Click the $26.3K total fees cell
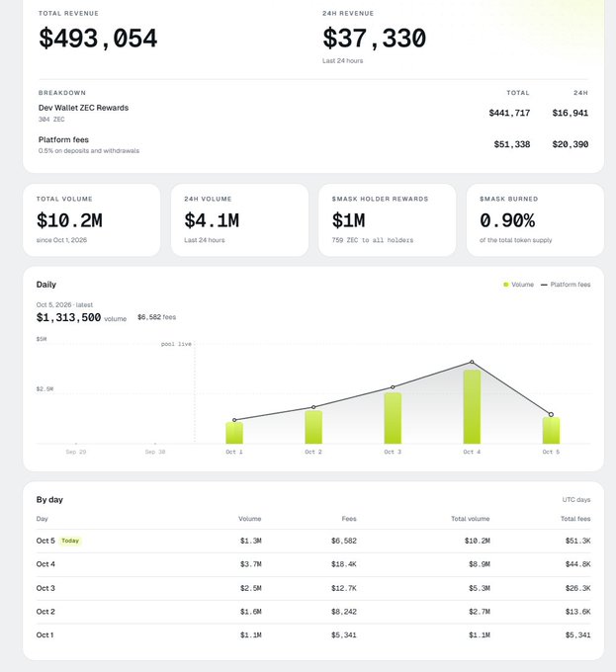The height and width of the screenshot is (672, 616). pyautogui.click(x=577, y=588)
